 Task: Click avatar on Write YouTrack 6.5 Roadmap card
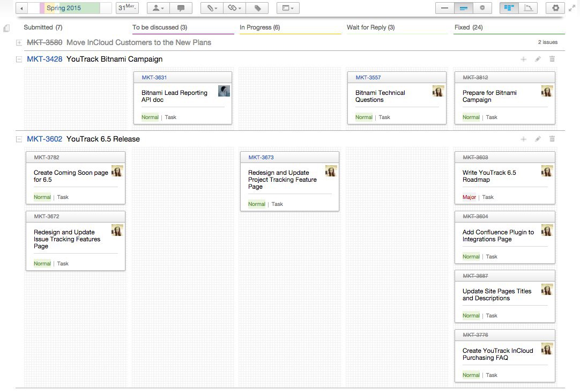click(547, 171)
